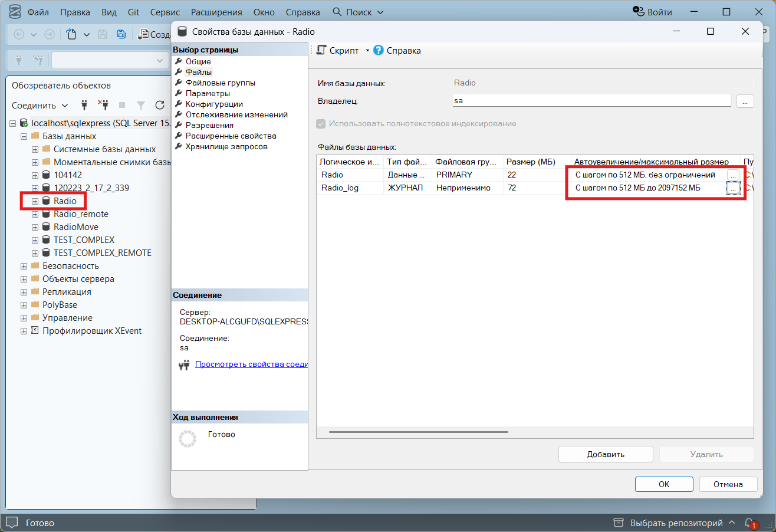Expand the Radio_remote database node

[35, 214]
